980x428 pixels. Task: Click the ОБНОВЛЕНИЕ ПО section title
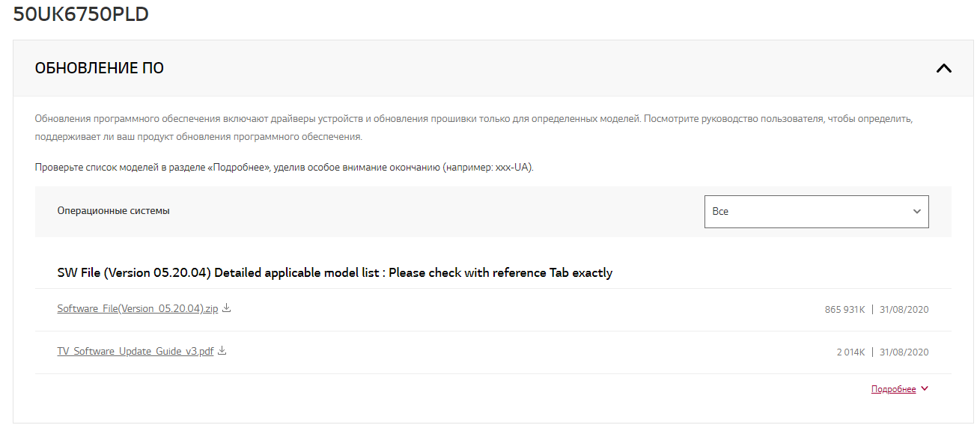click(99, 68)
